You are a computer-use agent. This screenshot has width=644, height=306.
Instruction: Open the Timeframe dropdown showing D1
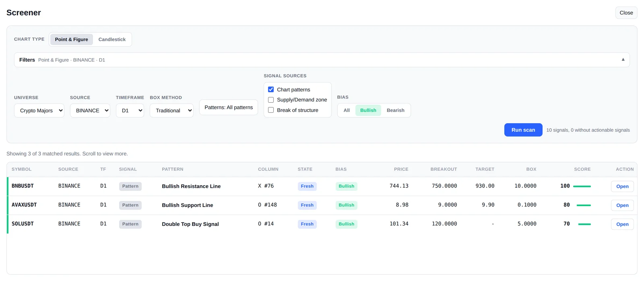pyautogui.click(x=130, y=111)
